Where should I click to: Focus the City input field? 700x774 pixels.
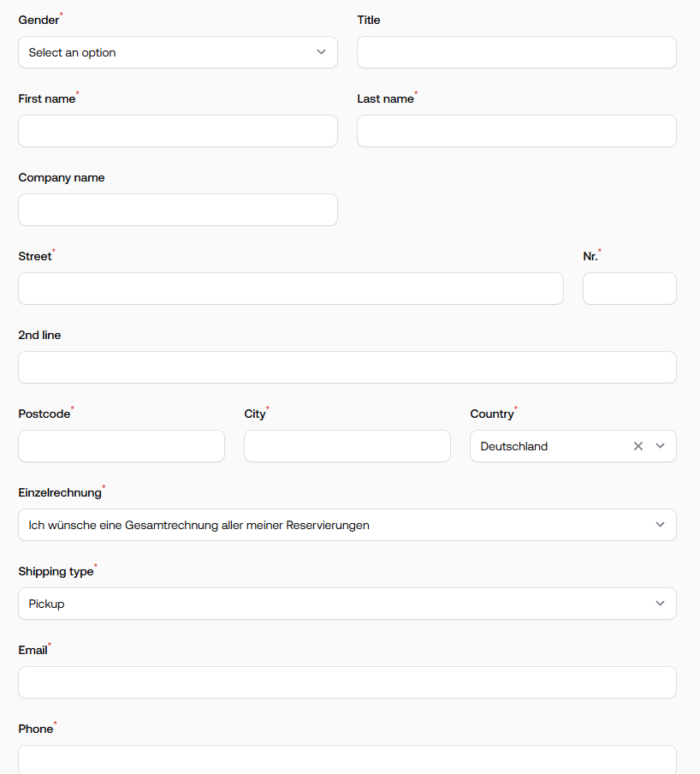click(347, 446)
